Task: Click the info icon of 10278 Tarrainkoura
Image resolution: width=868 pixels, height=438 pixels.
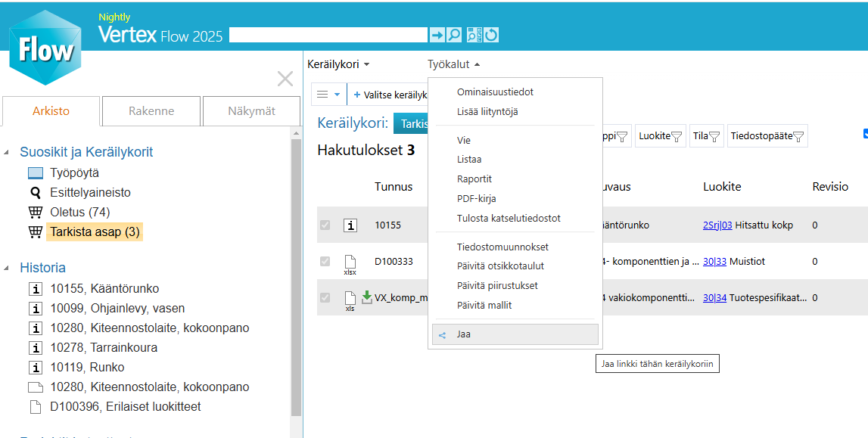Action: click(x=36, y=348)
